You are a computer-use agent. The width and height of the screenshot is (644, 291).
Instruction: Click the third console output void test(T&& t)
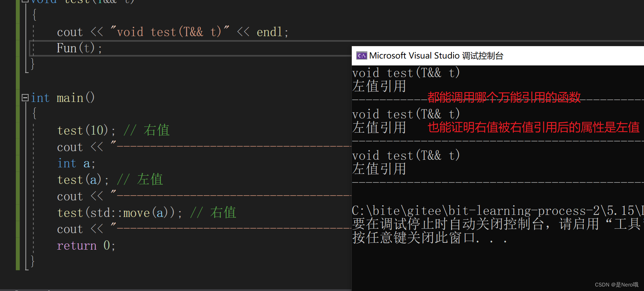[x=406, y=156]
